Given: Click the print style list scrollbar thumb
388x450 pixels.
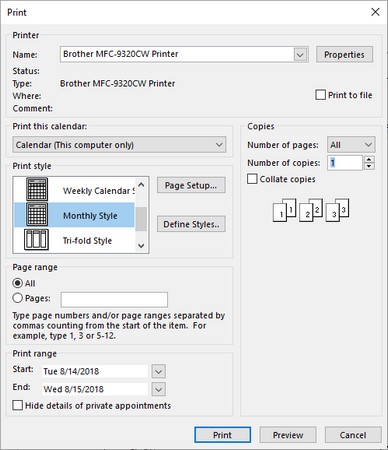Looking at the screenshot, I should pyautogui.click(x=141, y=219).
